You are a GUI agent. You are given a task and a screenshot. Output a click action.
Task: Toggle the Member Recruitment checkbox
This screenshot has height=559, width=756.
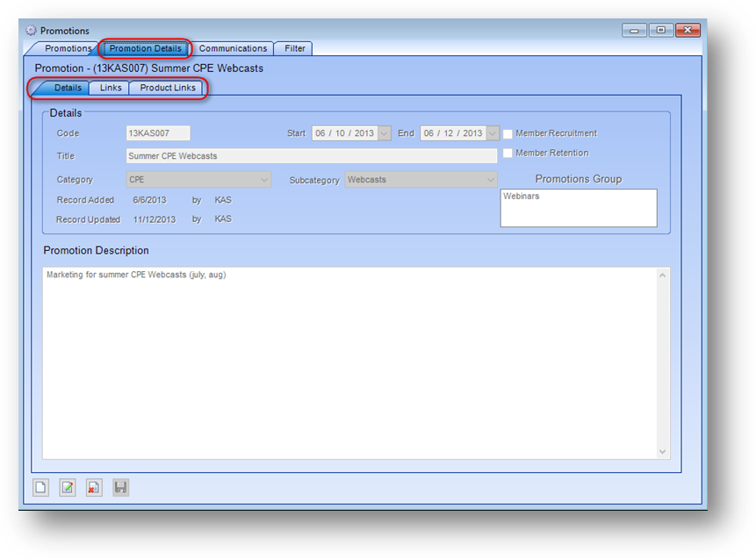point(508,134)
